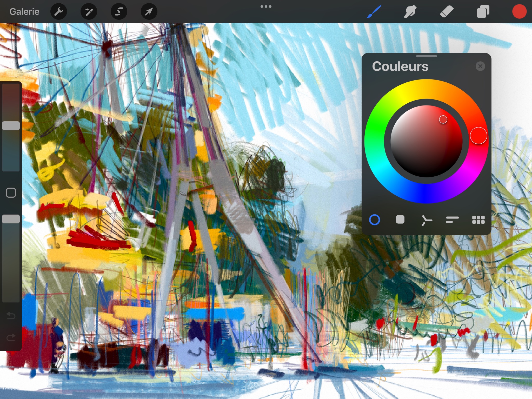Viewport: 532px width, 399px height.
Task: Switch to the Classic square color tab
Action: (400, 220)
